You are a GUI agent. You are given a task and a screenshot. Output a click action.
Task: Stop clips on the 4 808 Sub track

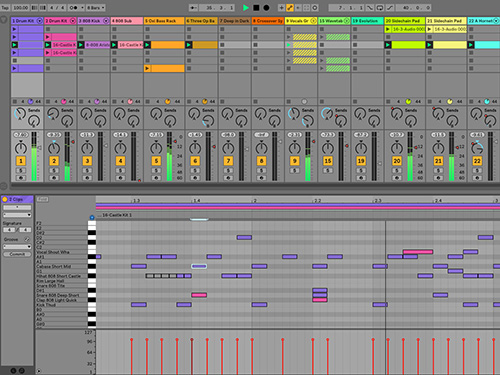(114, 101)
